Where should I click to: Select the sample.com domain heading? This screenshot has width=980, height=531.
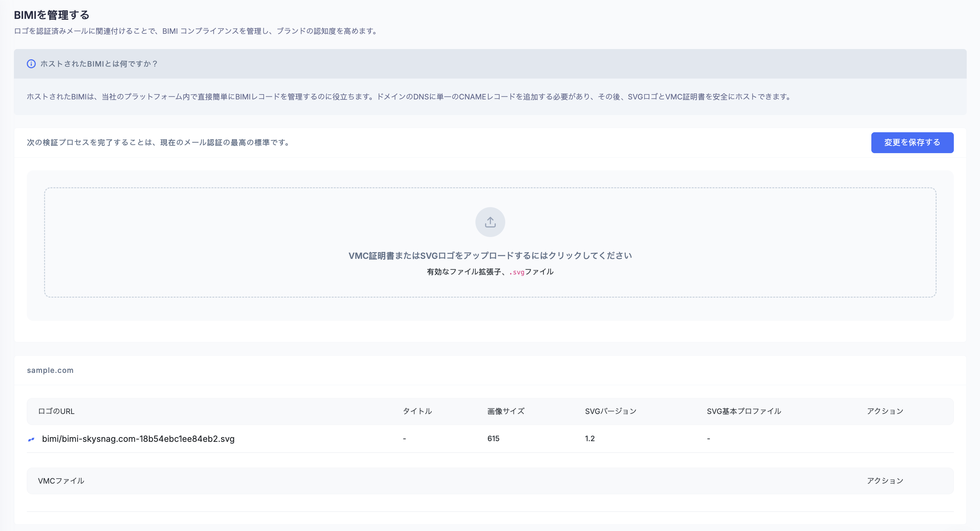(50, 370)
